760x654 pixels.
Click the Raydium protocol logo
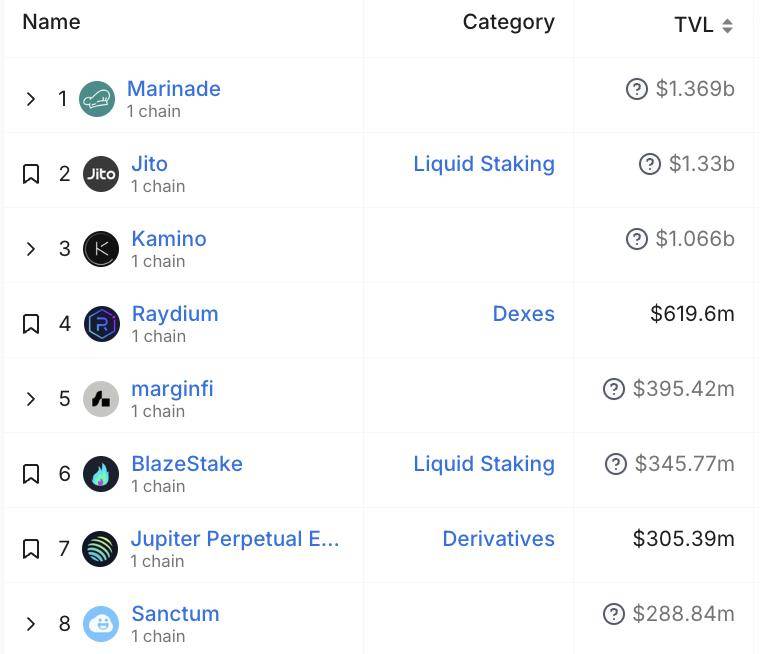coord(101,324)
